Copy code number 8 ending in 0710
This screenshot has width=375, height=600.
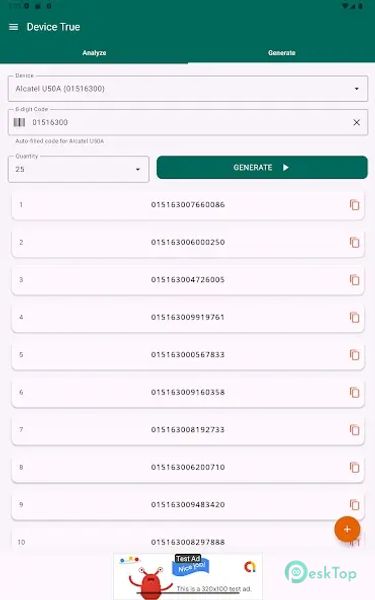pyautogui.click(x=354, y=467)
